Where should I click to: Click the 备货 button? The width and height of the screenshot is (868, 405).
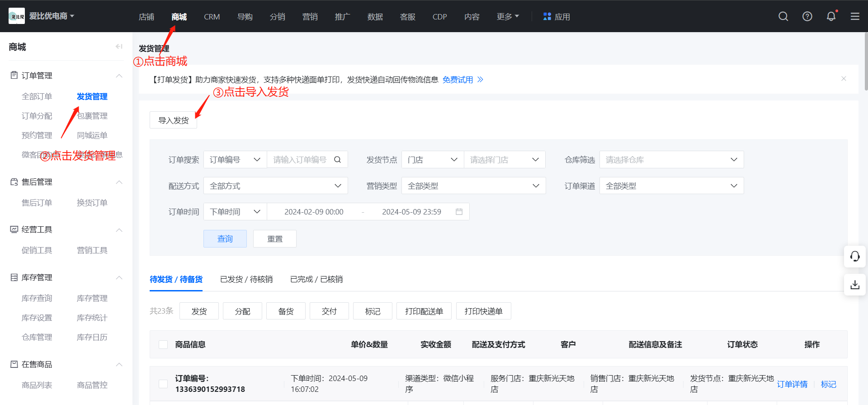point(286,311)
